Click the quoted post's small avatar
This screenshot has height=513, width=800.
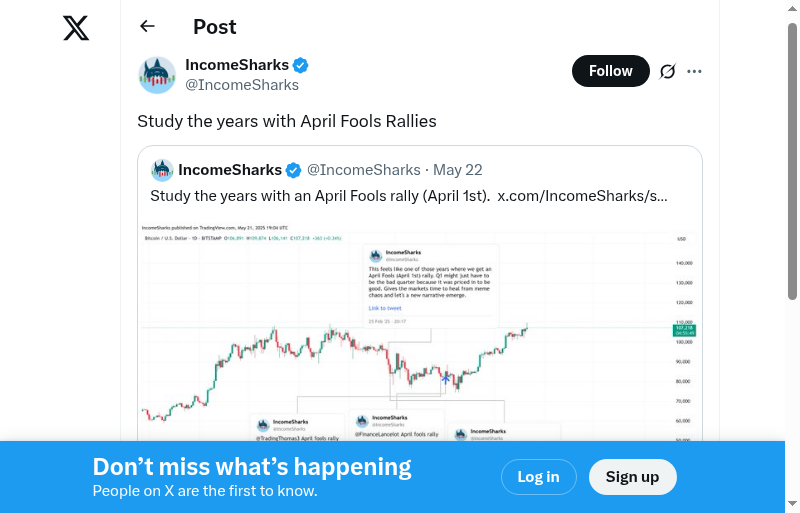[162, 170]
